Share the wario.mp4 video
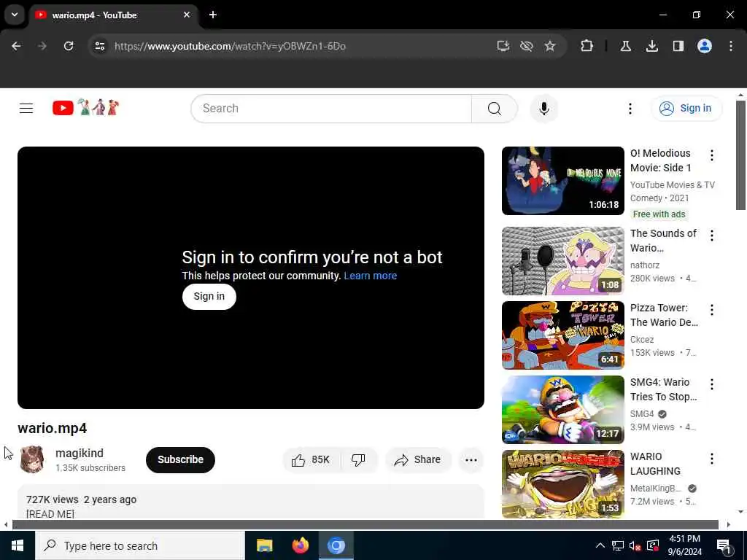The width and height of the screenshot is (747, 560). (418, 459)
